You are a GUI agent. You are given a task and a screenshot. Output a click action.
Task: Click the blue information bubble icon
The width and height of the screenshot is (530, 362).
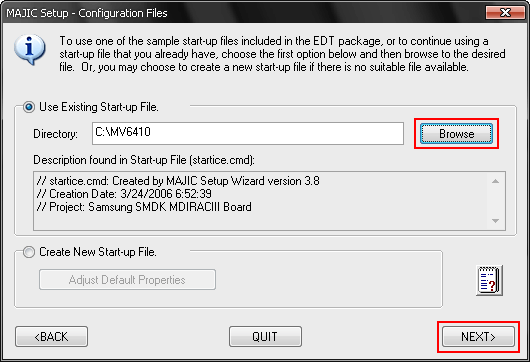click(x=29, y=49)
